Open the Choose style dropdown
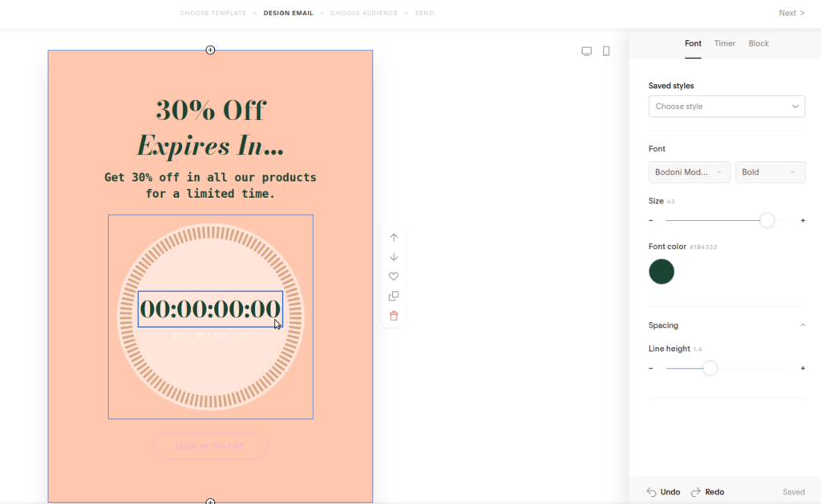Viewport: 821px width, 504px height. point(726,107)
